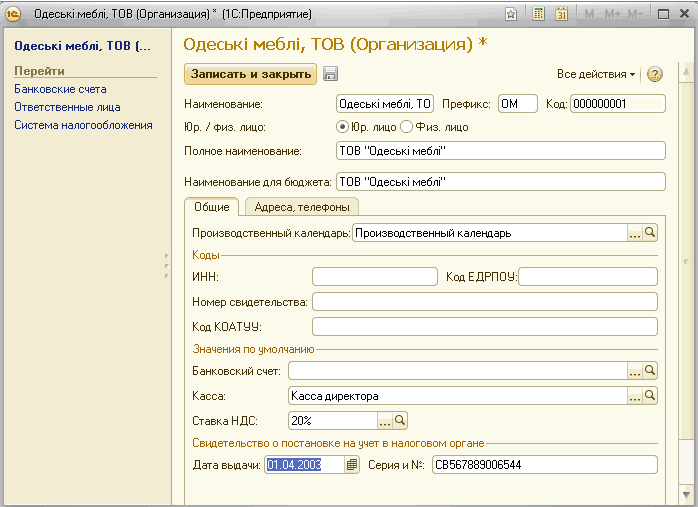
Task: Close the organization window
Action: 685,14
